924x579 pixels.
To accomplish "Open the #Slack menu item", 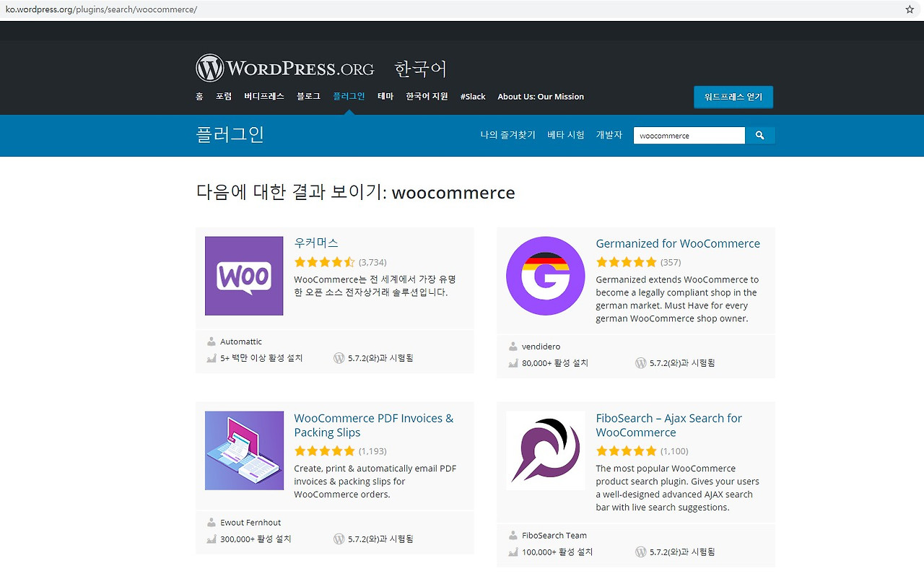I will coord(473,96).
